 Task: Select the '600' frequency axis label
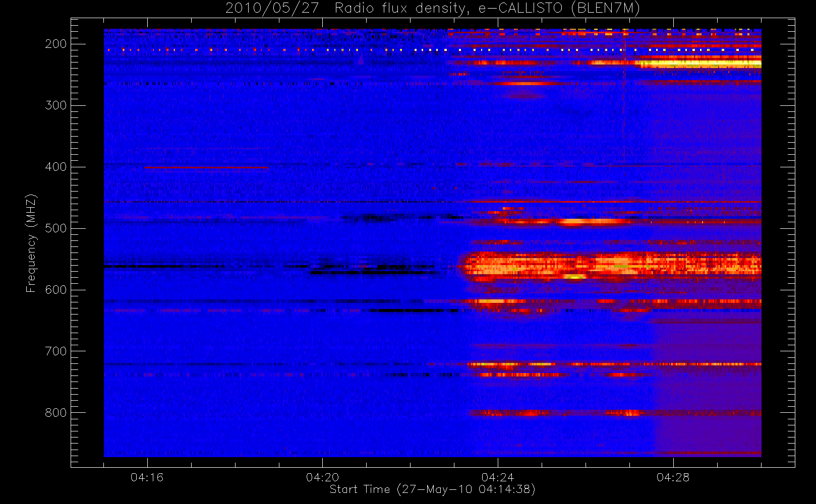pos(55,290)
